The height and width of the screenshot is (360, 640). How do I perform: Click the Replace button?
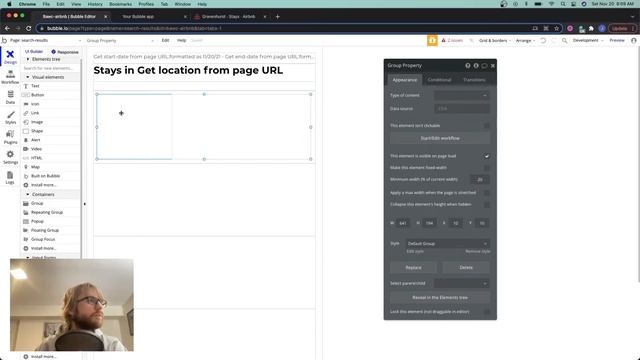point(413,268)
